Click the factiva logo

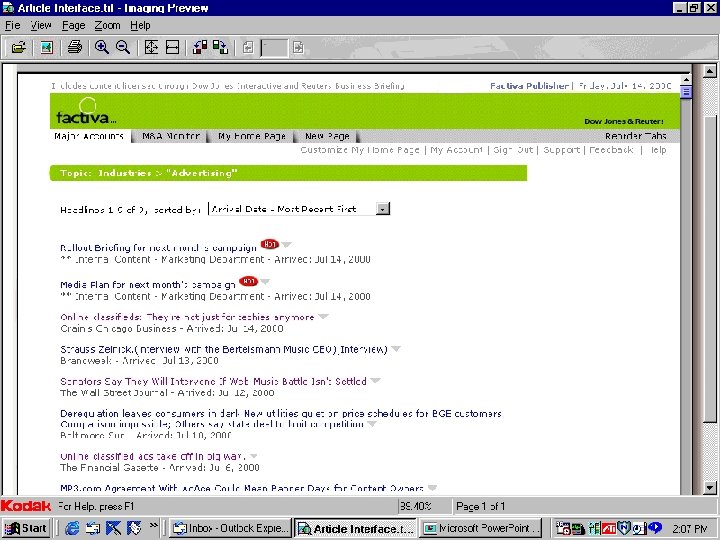point(85,112)
